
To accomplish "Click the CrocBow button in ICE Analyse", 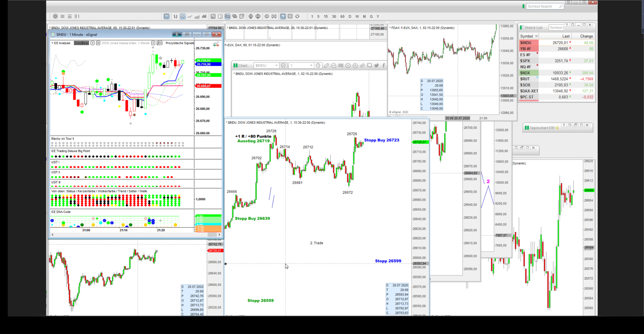I will click(x=81, y=43).
